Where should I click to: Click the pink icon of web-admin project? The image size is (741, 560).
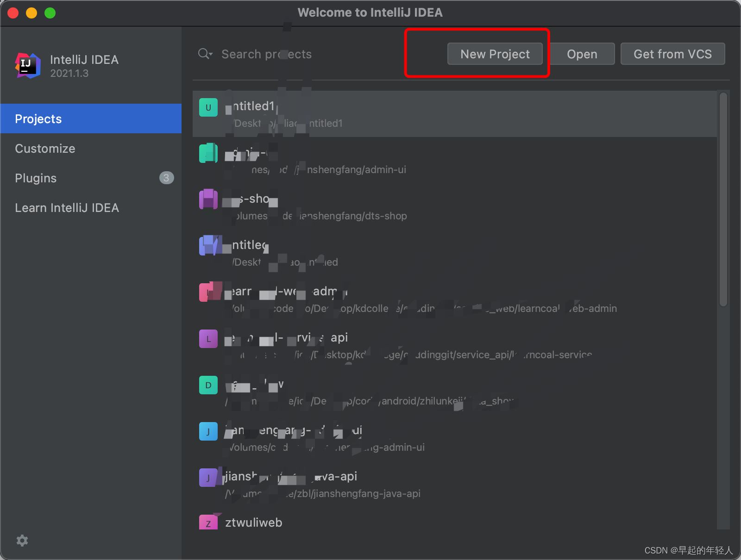tap(208, 292)
